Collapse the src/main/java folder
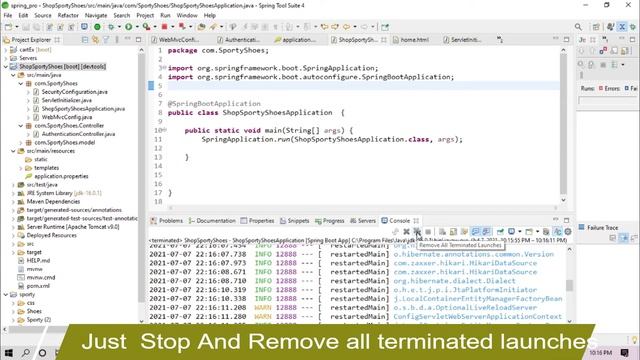 click(13, 75)
